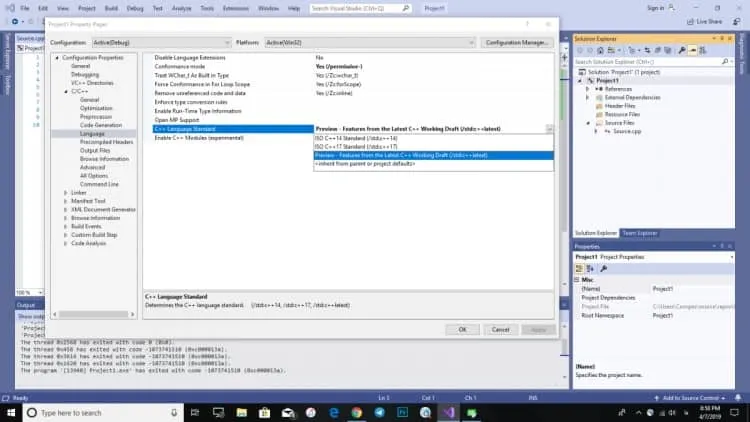The height and width of the screenshot is (422, 750).
Task: Click the Forward arrow in Solution Explorer toolbar
Action: pyautogui.click(x=590, y=50)
